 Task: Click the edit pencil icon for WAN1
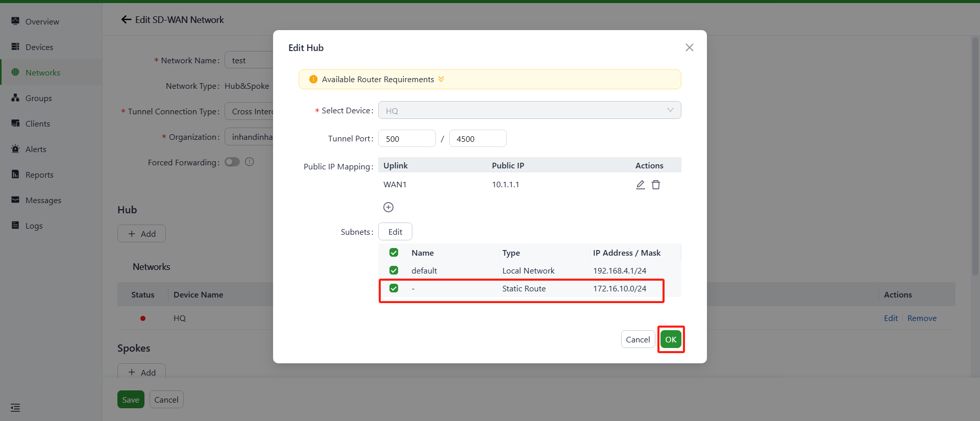click(640, 185)
